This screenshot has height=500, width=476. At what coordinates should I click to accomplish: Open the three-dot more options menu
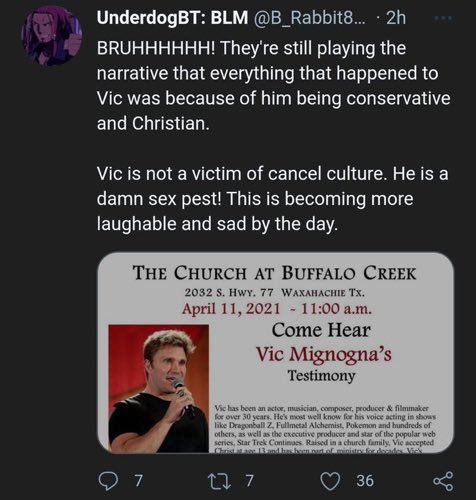443,18
